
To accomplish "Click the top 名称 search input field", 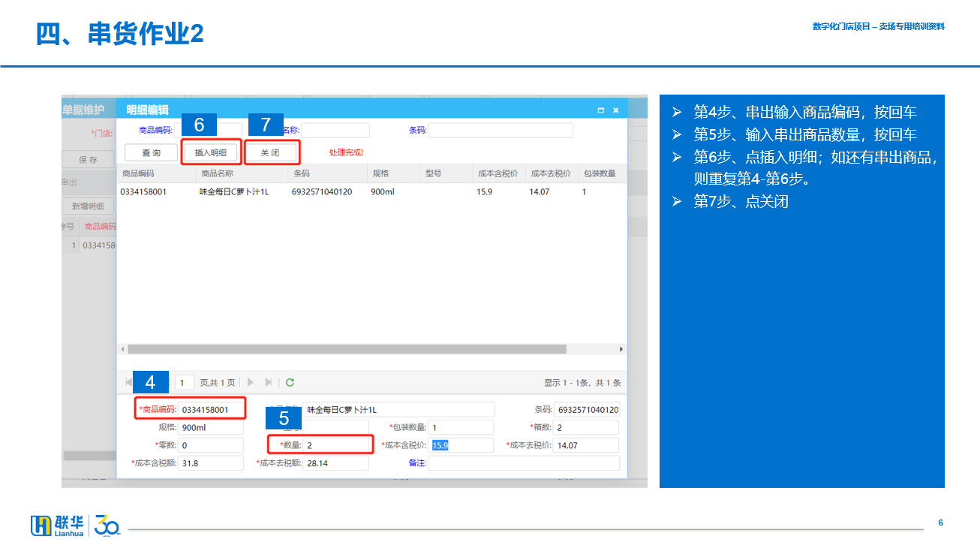I will coord(335,131).
